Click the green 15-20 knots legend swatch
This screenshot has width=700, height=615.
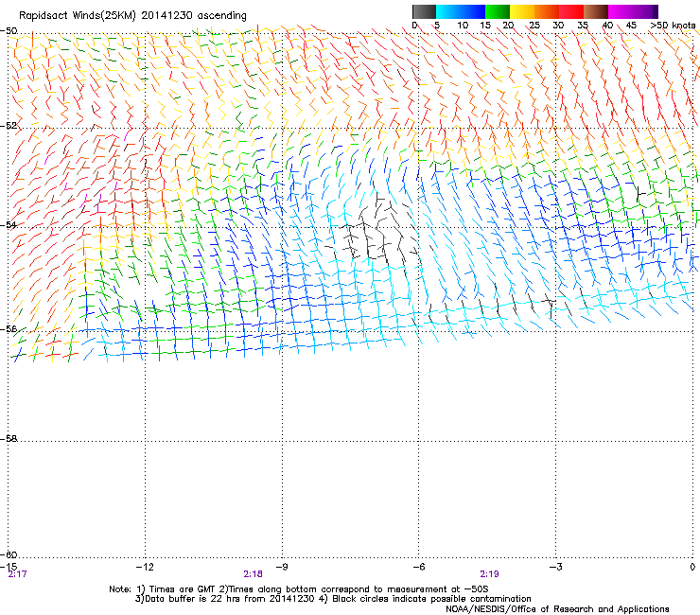click(498, 11)
